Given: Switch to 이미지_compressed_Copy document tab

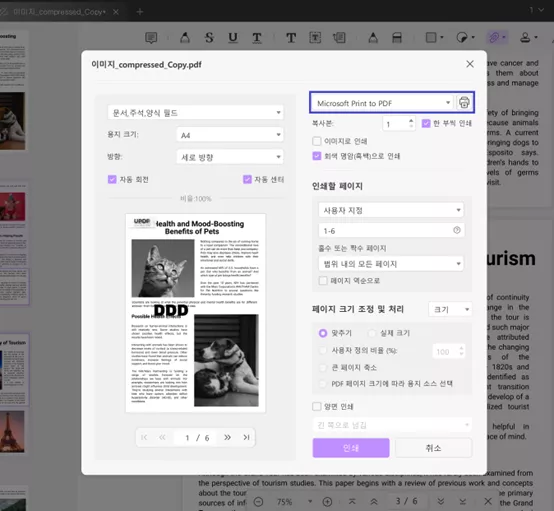Looking at the screenshot, I should pos(59,12).
